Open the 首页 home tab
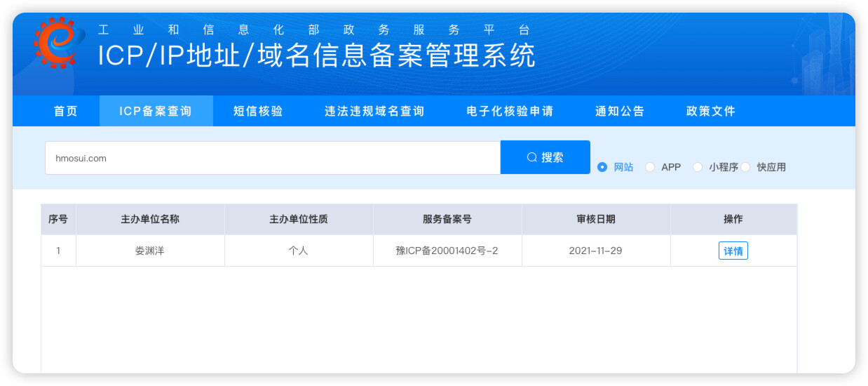This screenshot has width=868, height=386. (x=66, y=111)
